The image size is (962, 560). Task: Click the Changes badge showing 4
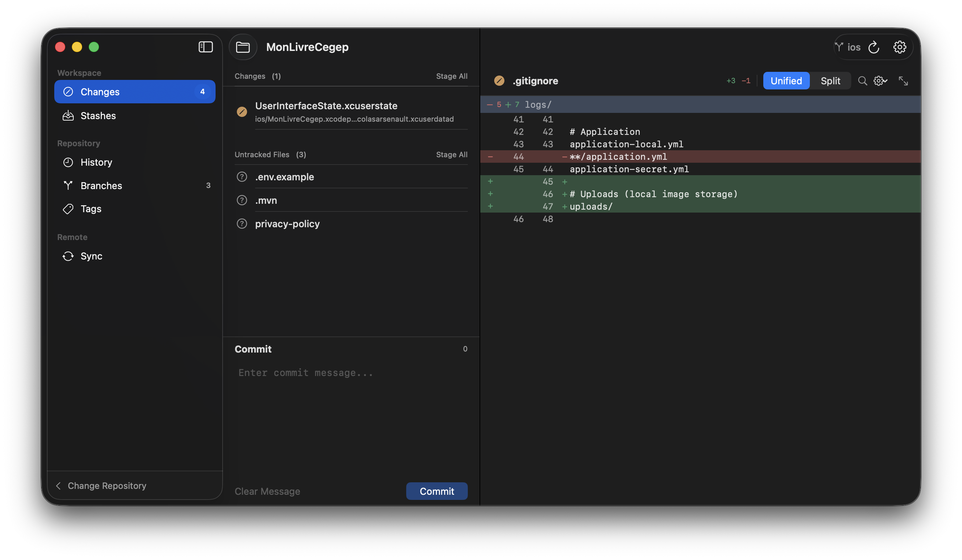click(x=202, y=92)
